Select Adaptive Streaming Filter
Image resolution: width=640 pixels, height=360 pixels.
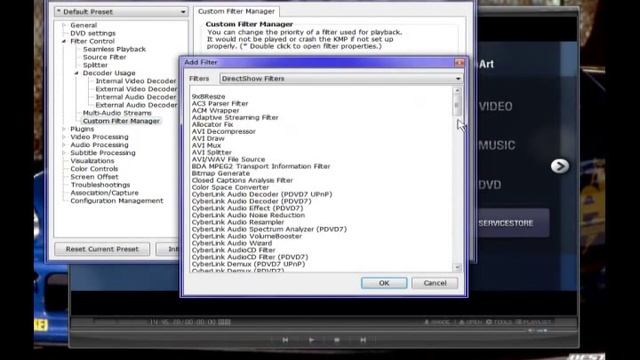235,118
